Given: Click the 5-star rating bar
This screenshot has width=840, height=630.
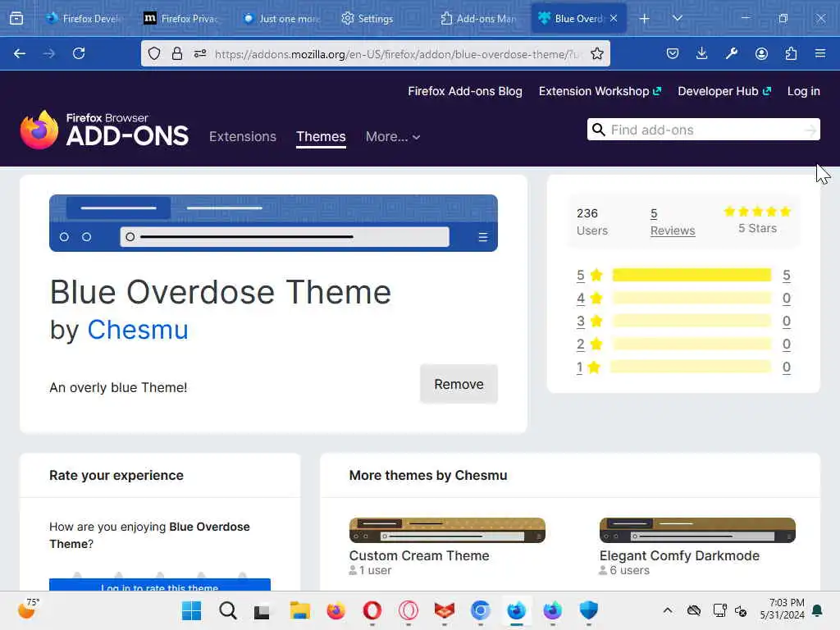Looking at the screenshot, I should coord(692,276).
